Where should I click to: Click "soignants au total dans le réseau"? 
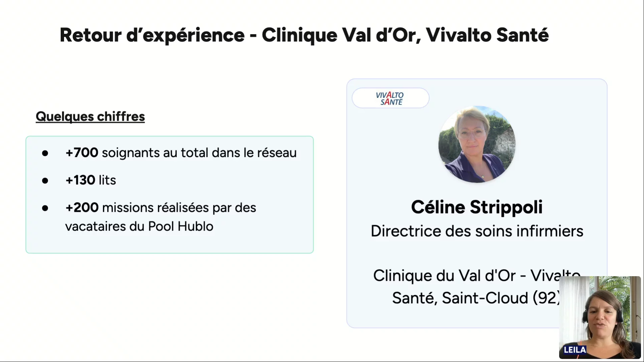(x=199, y=153)
